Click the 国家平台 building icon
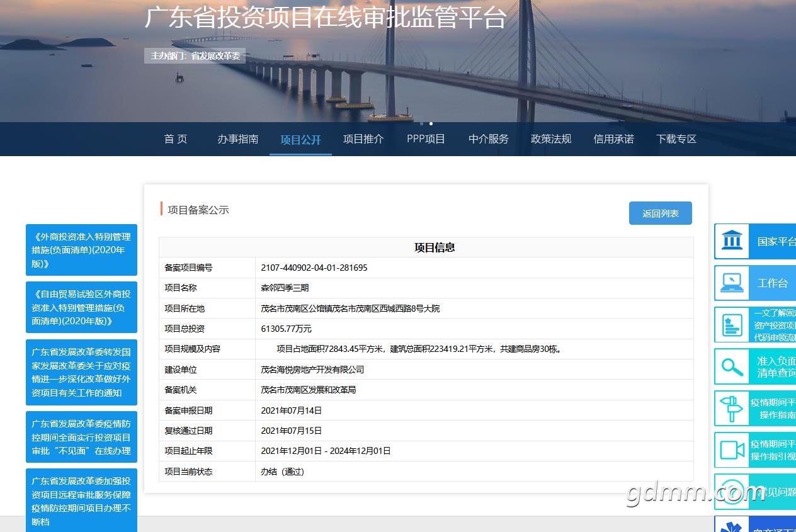Viewport: 796px width, 532px height. coord(732,241)
